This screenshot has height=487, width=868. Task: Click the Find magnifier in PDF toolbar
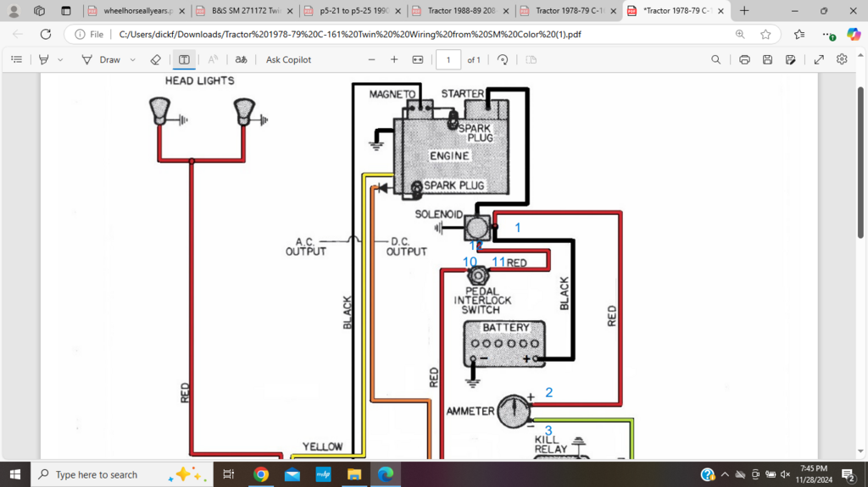716,60
